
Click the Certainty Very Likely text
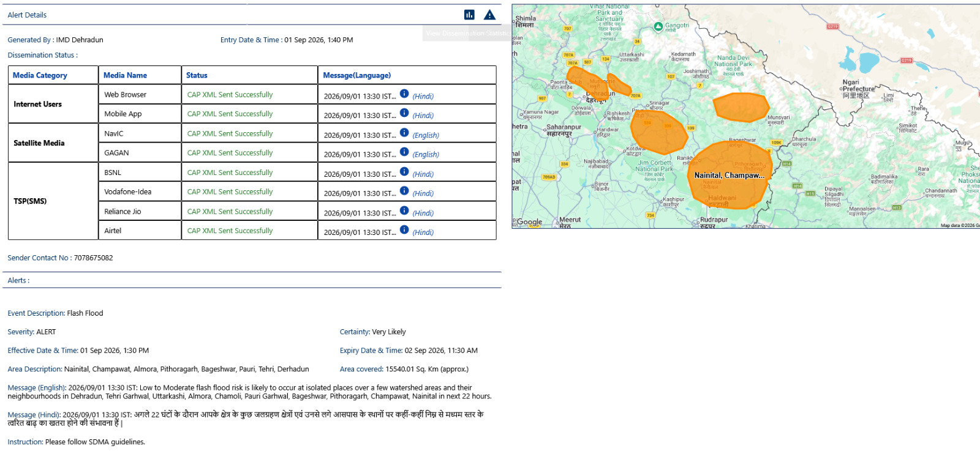point(373,332)
